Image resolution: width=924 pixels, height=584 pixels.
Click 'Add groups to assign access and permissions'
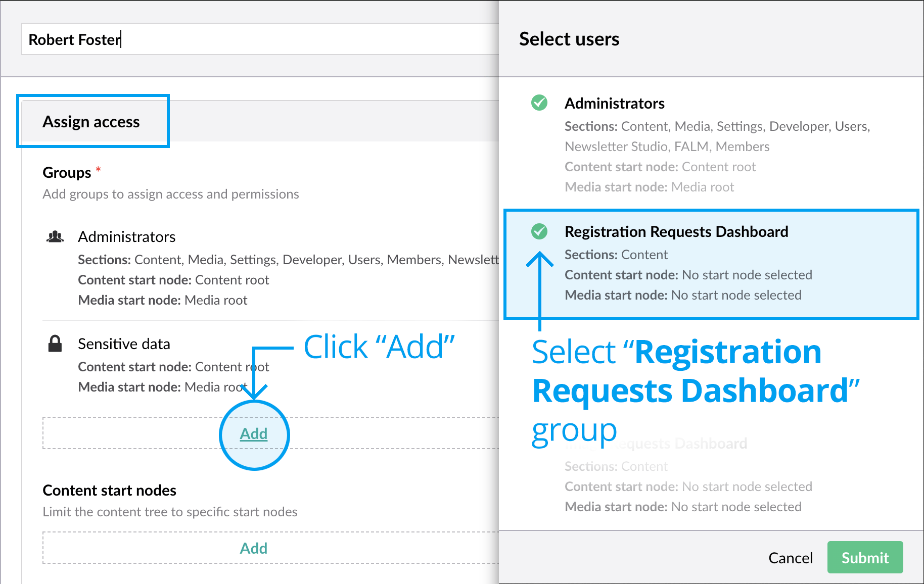click(x=171, y=194)
